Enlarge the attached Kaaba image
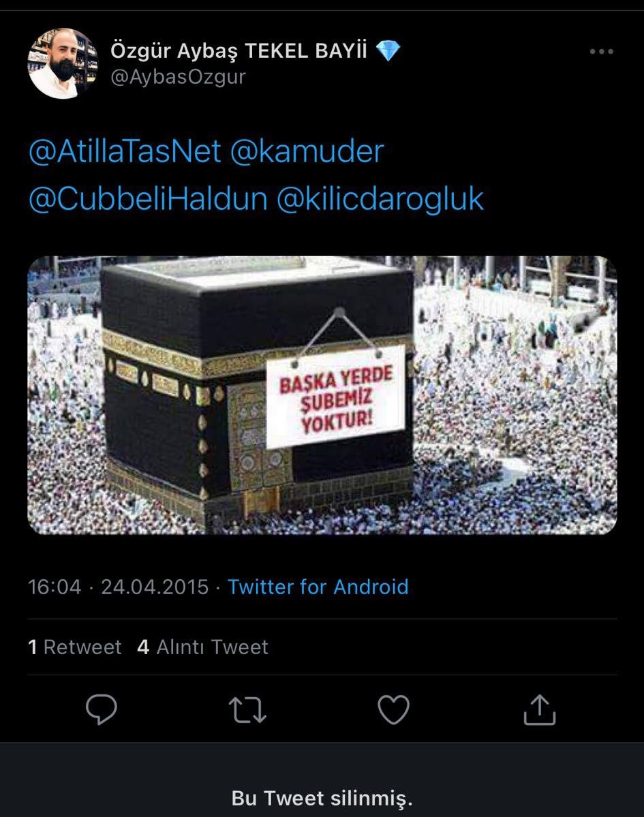Image resolution: width=644 pixels, height=817 pixels. pos(322,395)
